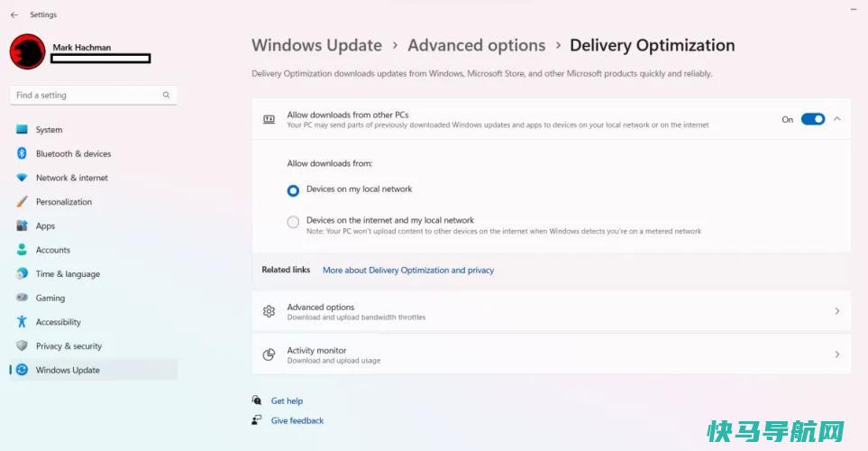Collapse the Allow downloads from other PCs section
This screenshot has width=868, height=451.
tap(837, 119)
